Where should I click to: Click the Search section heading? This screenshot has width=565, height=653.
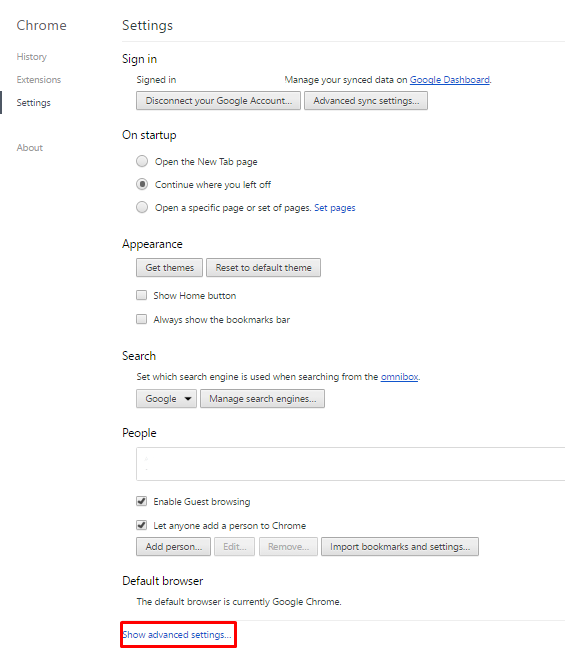(x=139, y=356)
